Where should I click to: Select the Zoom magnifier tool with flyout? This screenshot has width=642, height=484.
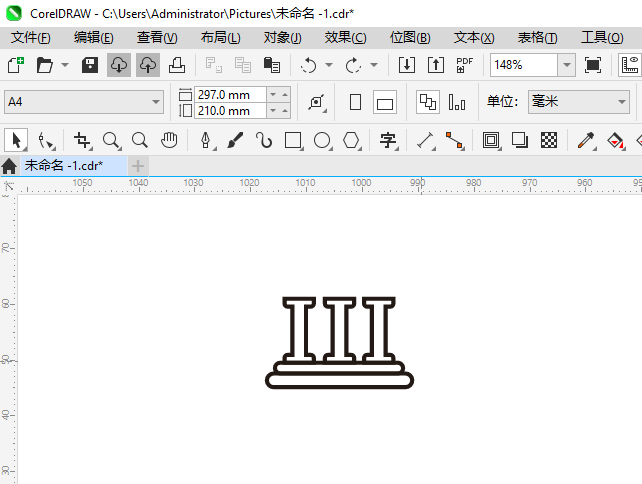111,140
